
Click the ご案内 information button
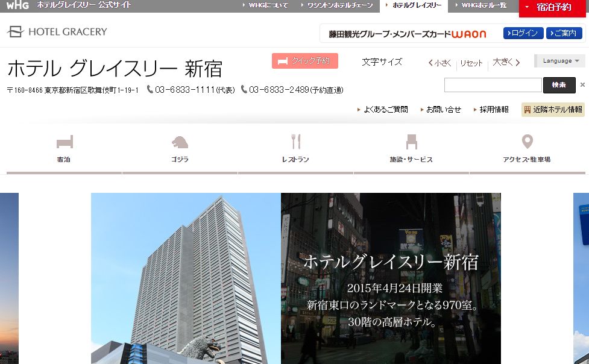click(564, 33)
